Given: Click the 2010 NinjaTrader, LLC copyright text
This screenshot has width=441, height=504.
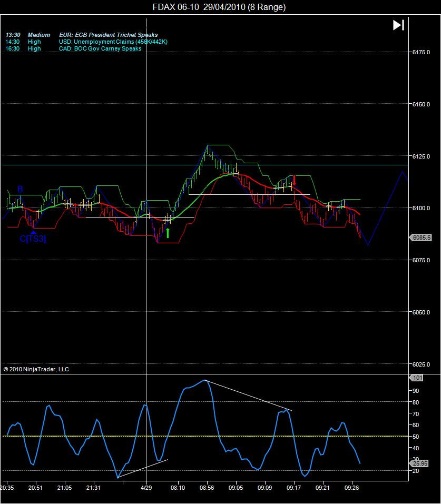Looking at the screenshot, I should coord(36,369).
